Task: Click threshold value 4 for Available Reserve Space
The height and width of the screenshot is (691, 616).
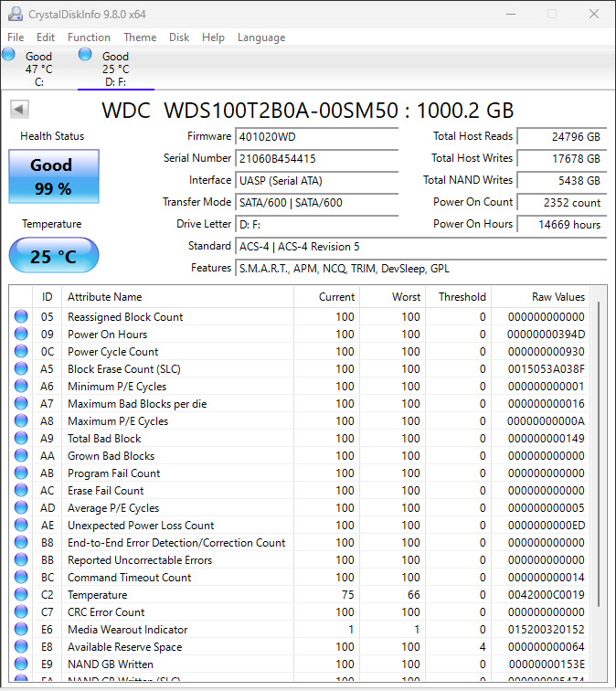Action: (x=483, y=646)
